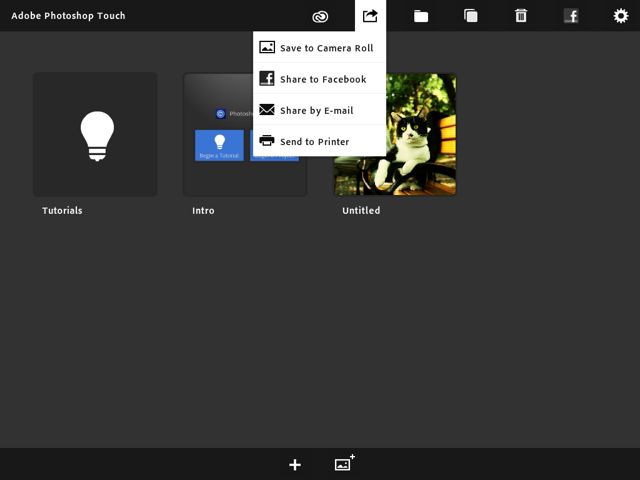
Task: Duplicate project using the copy icon
Action: 471,16
